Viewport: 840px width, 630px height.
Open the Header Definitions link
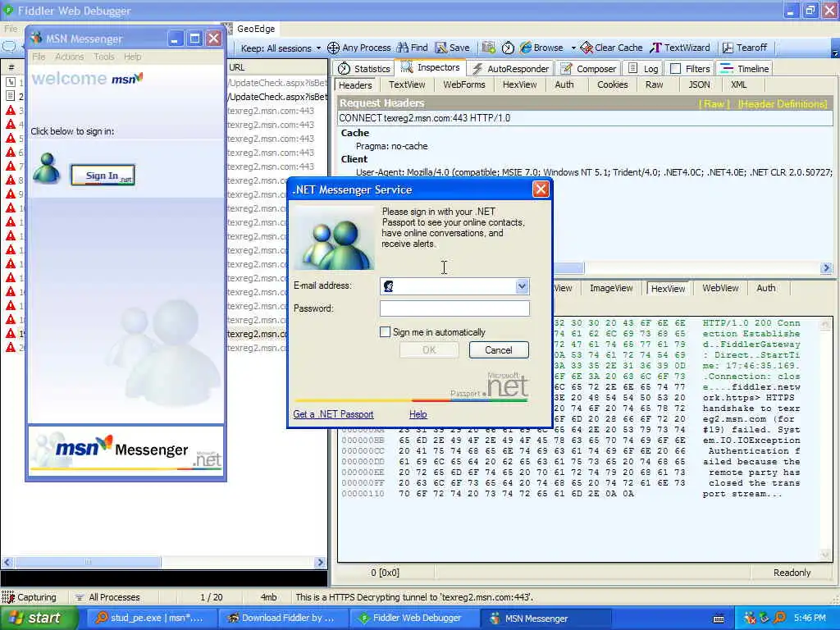pos(783,103)
